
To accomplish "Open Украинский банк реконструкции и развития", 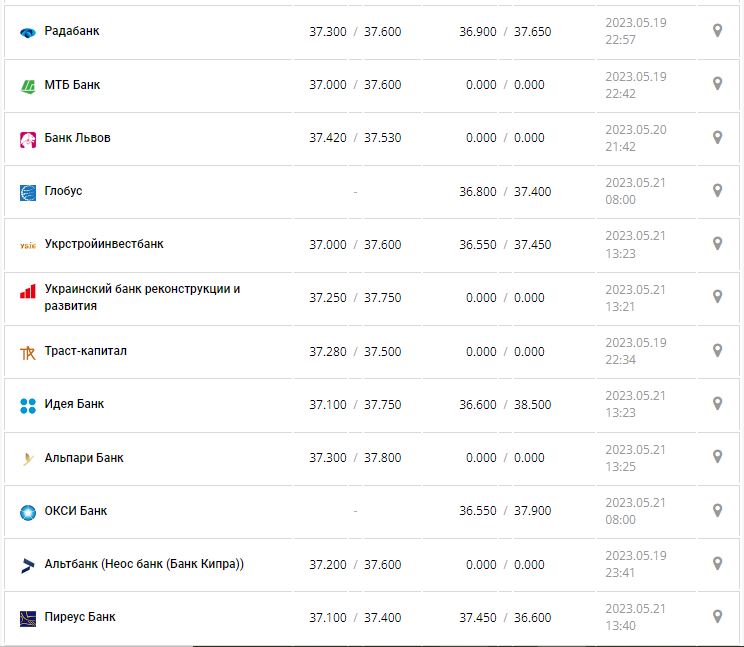I will (142, 297).
